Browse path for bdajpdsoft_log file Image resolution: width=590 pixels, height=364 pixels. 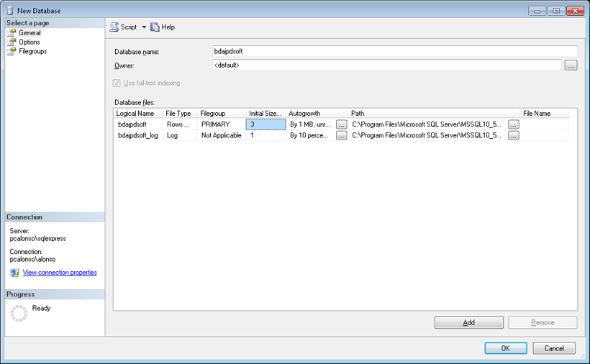tap(513, 135)
